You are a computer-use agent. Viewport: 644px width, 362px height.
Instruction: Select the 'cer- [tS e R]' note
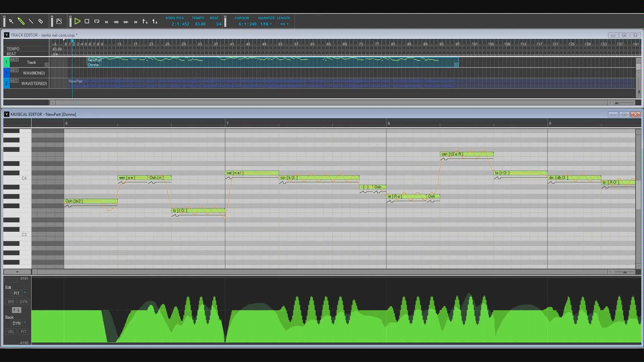click(x=467, y=154)
